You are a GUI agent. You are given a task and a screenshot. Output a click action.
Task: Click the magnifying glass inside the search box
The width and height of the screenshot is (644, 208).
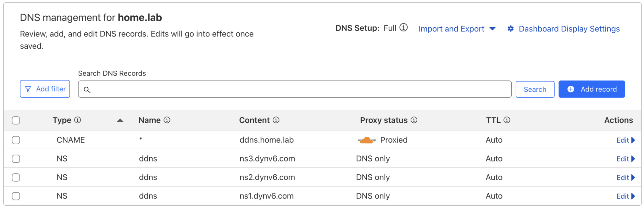coord(87,90)
